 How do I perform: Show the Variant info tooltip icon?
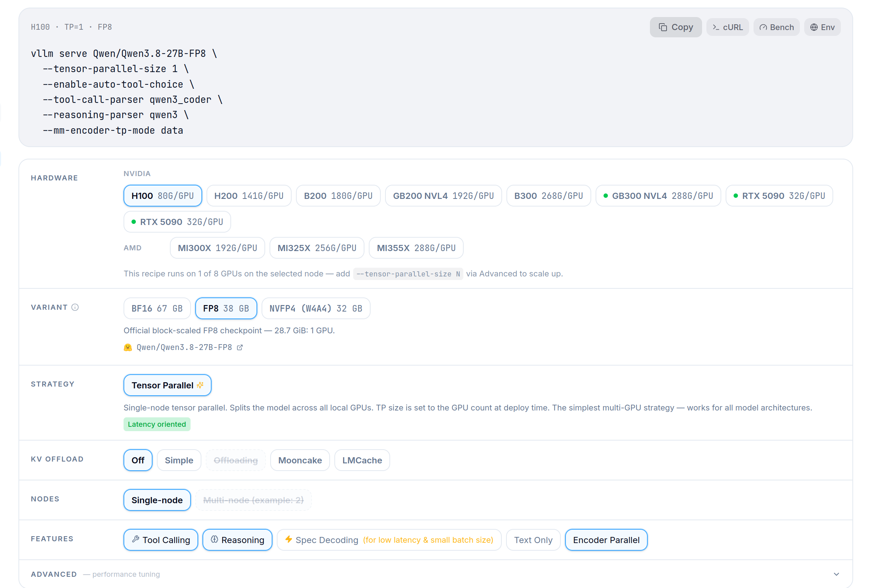click(75, 307)
